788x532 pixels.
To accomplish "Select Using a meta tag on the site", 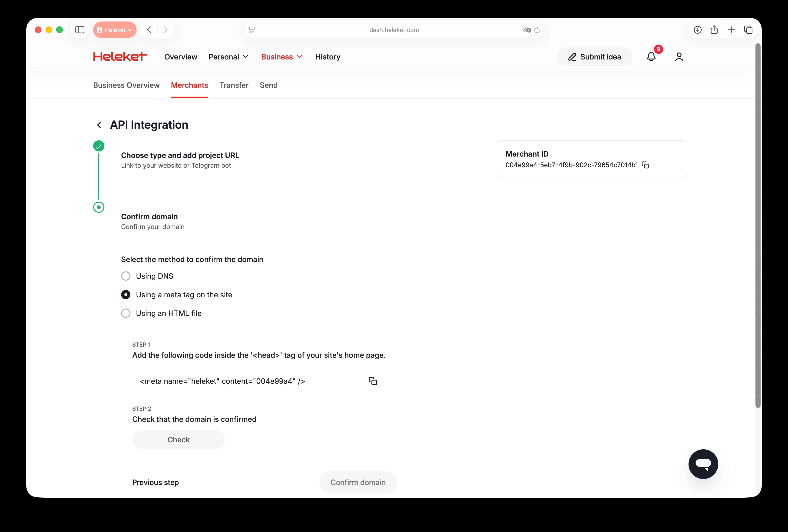I will 126,295.
